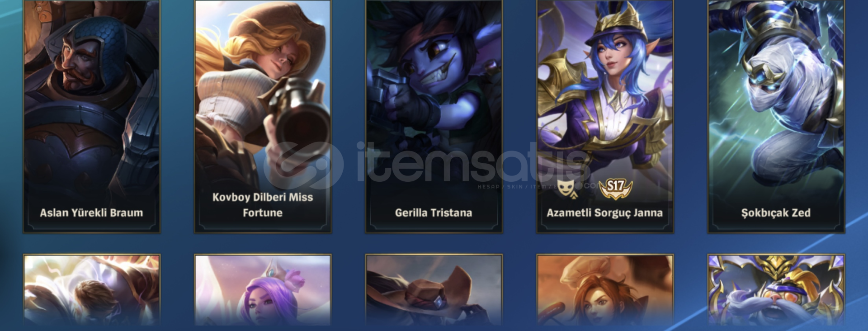
Task: Select the Şokbıçak Zed skin card
Action: [776, 116]
